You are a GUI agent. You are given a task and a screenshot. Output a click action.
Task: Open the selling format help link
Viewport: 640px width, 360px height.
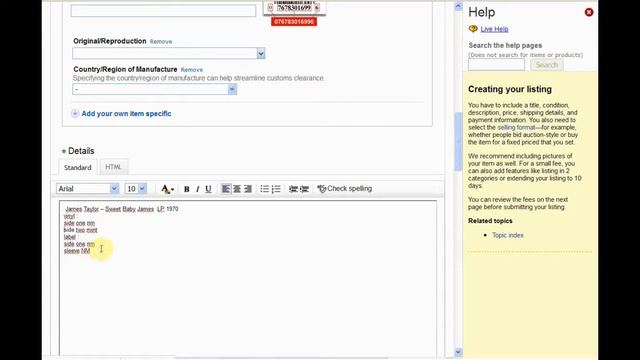516,127
